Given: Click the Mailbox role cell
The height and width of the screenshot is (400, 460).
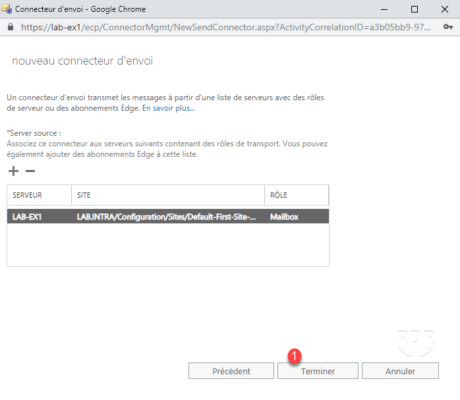Looking at the screenshot, I should click(284, 217).
